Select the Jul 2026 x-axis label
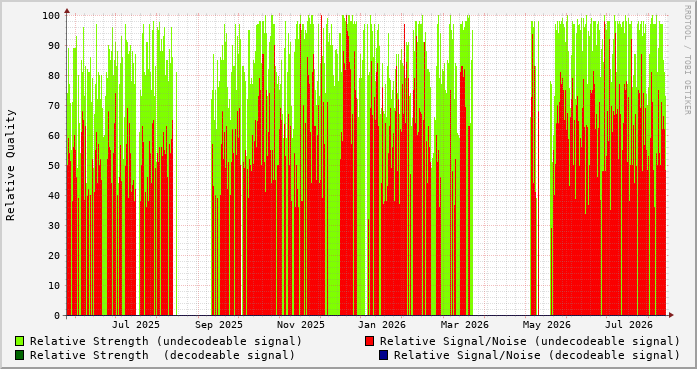Viewport: 697px width, 369px height. pos(629,325)
